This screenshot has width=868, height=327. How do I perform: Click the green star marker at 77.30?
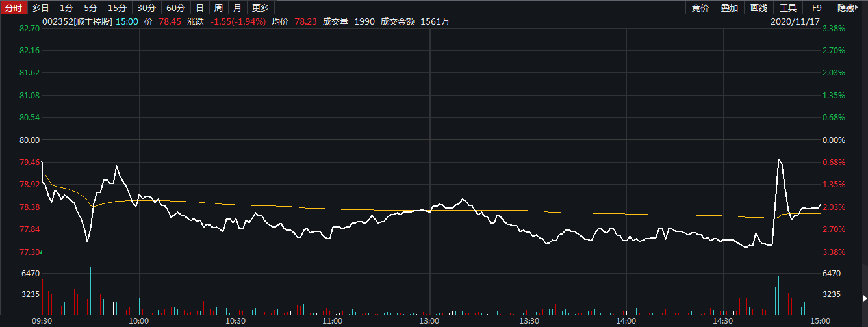click(x=42, y=252)
